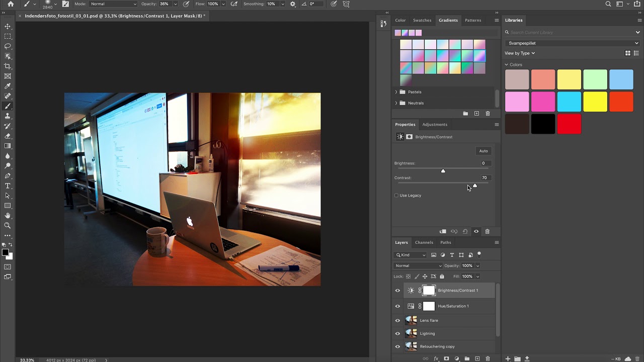Hide the Ligtning layer
Image resolution: width=644 pixels, height=362 pixels.
click(x=397, y=333)
